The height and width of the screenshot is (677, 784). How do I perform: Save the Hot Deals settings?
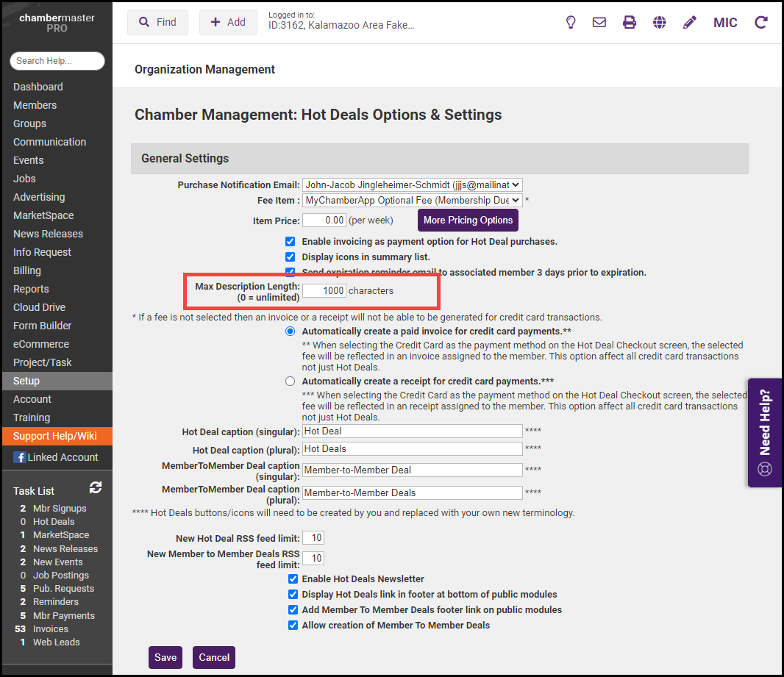(165, 657)
